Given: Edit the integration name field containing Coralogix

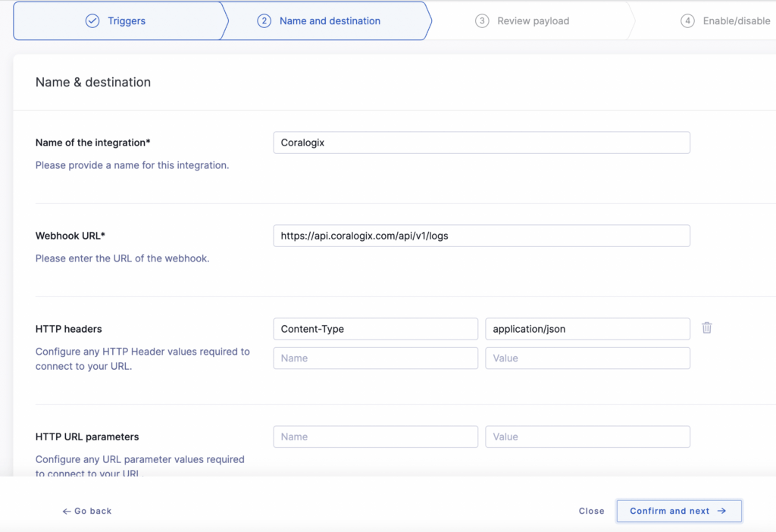Looking at the screenshot, I should 481,142.
